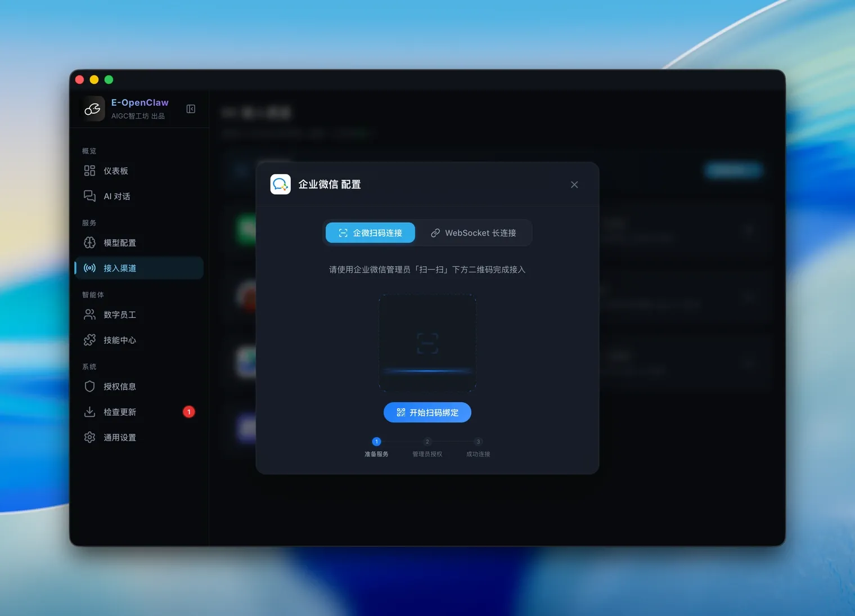Collapse the sidebar with the panel icon
The image size is (855, 616).
click(191, 109)
